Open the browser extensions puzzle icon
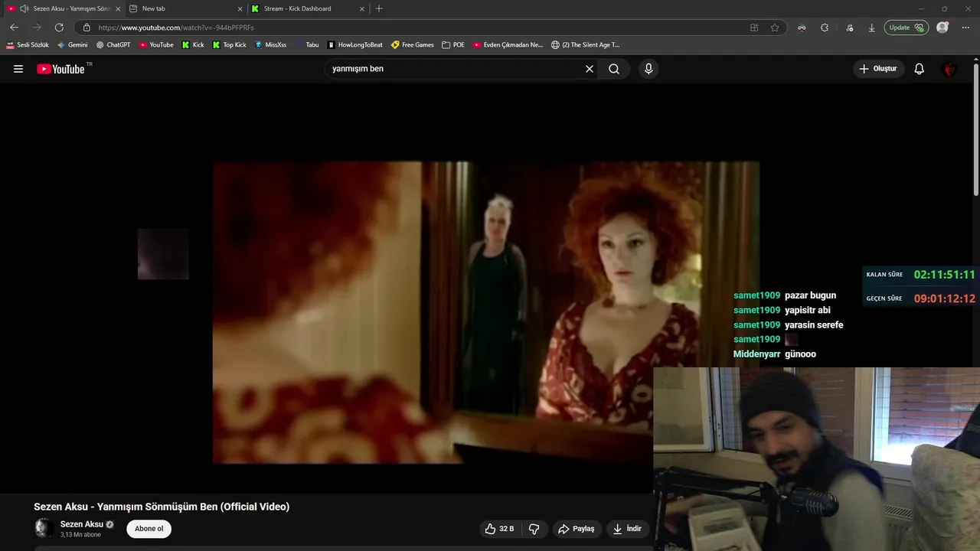 (x=825, y=28)
